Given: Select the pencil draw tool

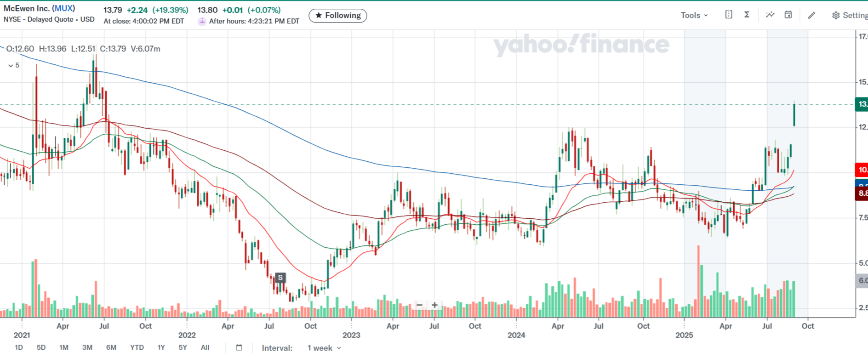Looking at the screenshot, I should [812, 15].
